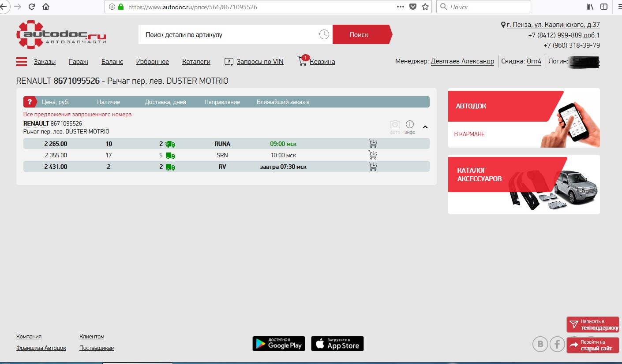
Task: Open manager Девятаев Александр link
Action: [462, 61]
